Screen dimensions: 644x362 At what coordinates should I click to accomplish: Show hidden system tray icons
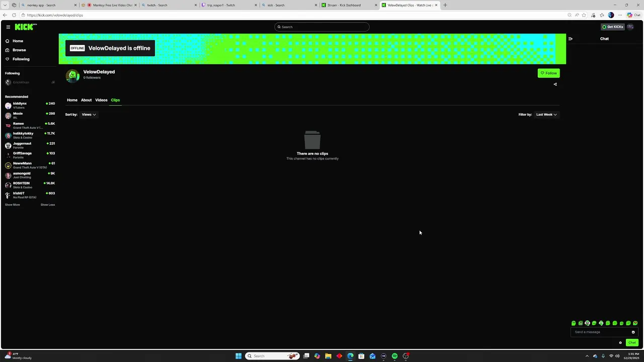click(x=587, y=356)
